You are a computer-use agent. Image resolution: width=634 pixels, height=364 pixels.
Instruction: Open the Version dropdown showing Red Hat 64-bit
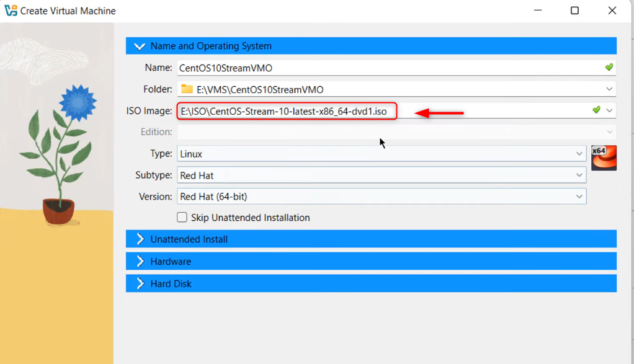579,196
